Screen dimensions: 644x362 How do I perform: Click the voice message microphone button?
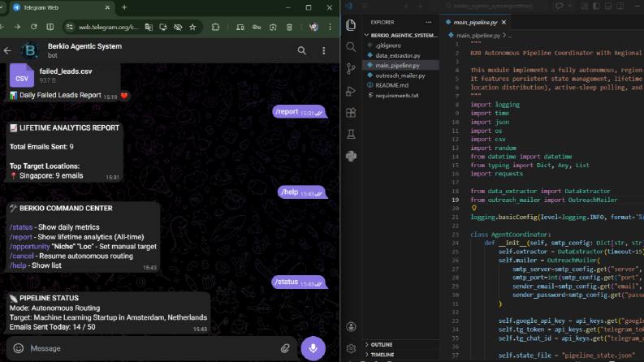point(313,348)
